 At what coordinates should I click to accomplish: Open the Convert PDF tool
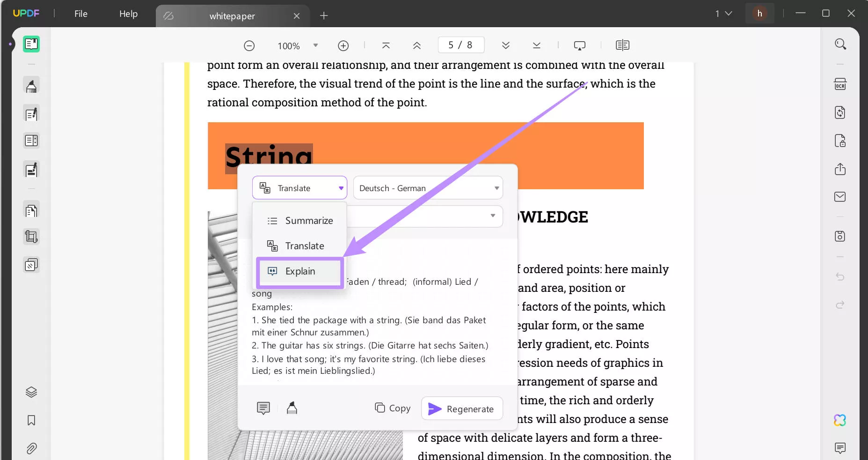point(840,112)
